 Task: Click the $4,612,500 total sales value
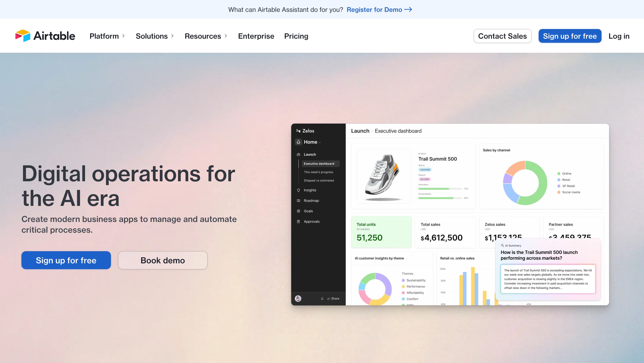[x=441, y=238]
